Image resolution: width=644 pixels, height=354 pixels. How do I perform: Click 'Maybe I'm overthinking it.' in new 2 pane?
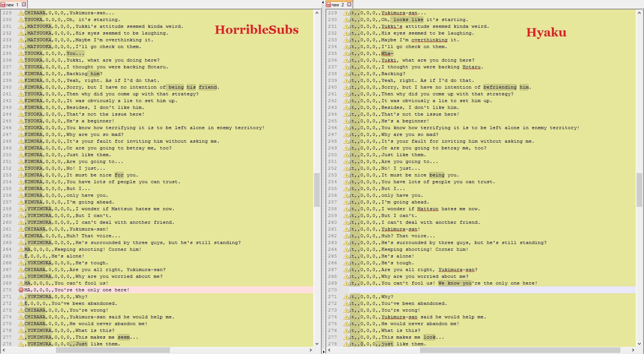tap(420, 40)
